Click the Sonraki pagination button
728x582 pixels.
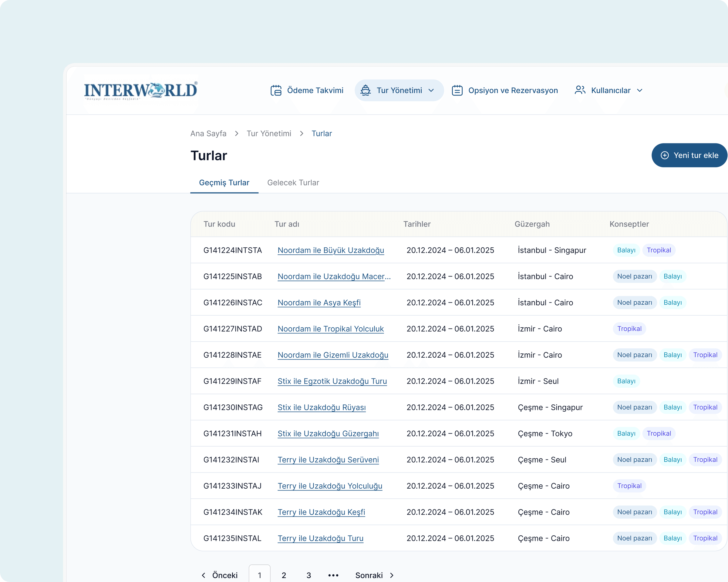coord(375,575)
